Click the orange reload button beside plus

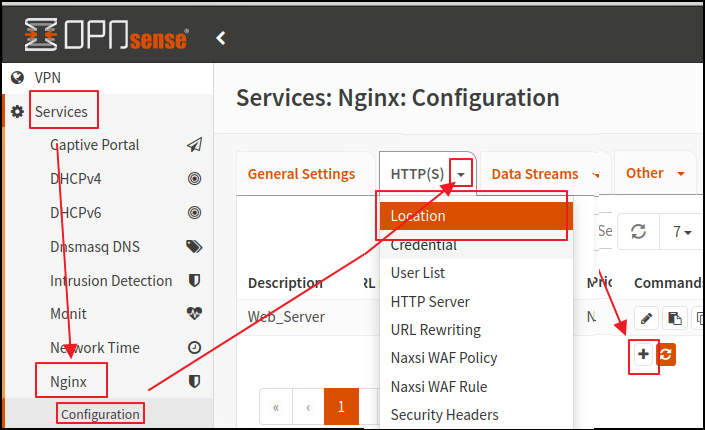coord(666,354)
